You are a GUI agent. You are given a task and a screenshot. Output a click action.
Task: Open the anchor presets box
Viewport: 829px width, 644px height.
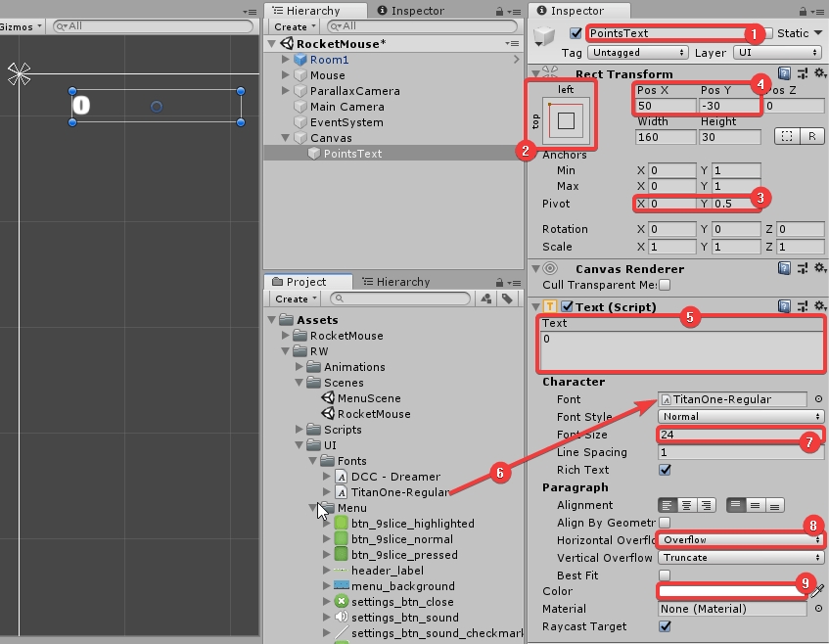(565, 120)
